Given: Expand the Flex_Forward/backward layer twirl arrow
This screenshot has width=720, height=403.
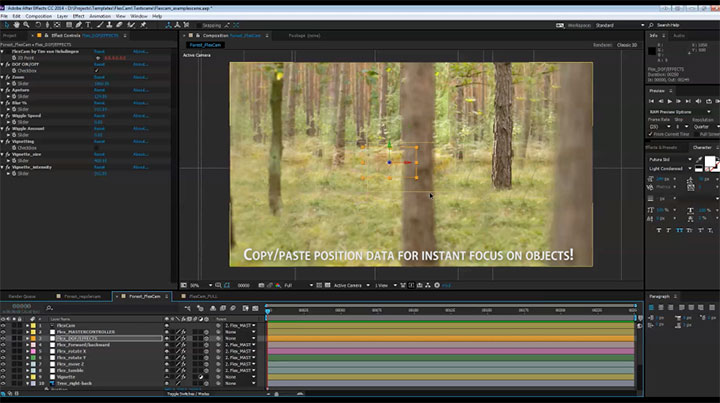Looking at the screenshot, I should [x=27, y=345].
